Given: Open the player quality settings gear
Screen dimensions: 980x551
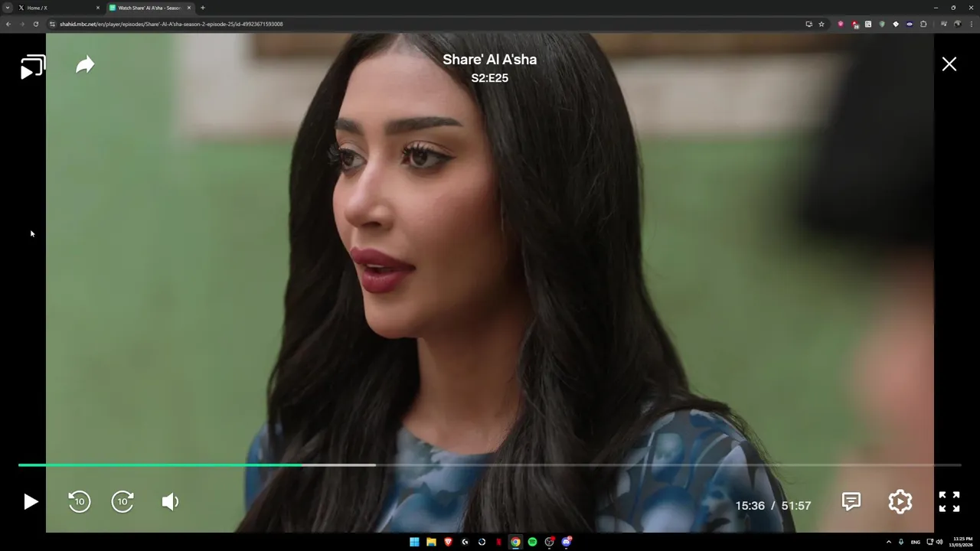Looking at the screenshot, I should pos(900,501).
